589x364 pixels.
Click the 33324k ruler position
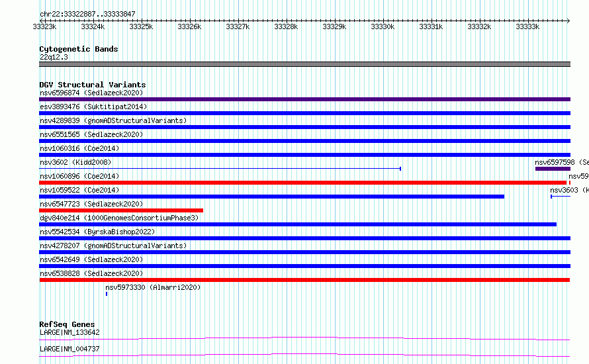pyautogui.click(x=93, y=26)
